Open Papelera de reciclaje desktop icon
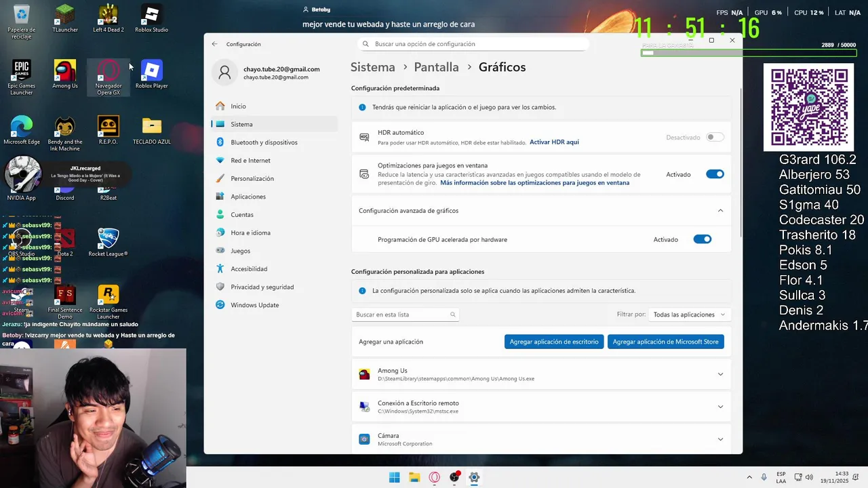 22,21
